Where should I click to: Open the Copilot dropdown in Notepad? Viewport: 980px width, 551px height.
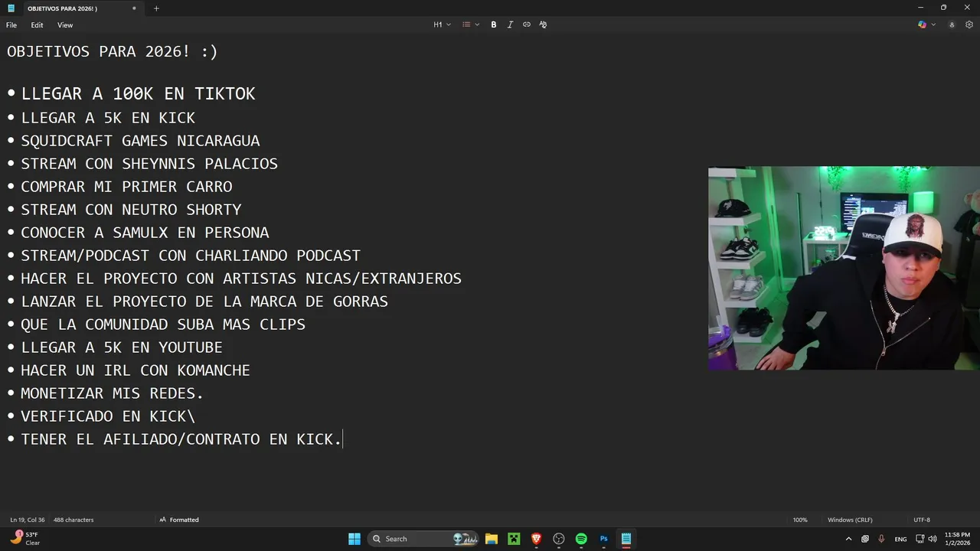926,24
